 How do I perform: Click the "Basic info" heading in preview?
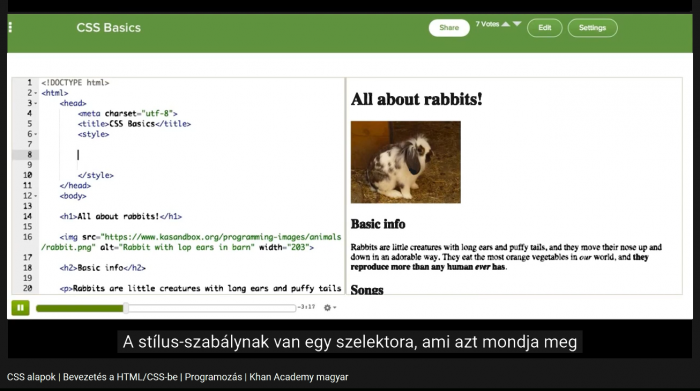(378, 224)
